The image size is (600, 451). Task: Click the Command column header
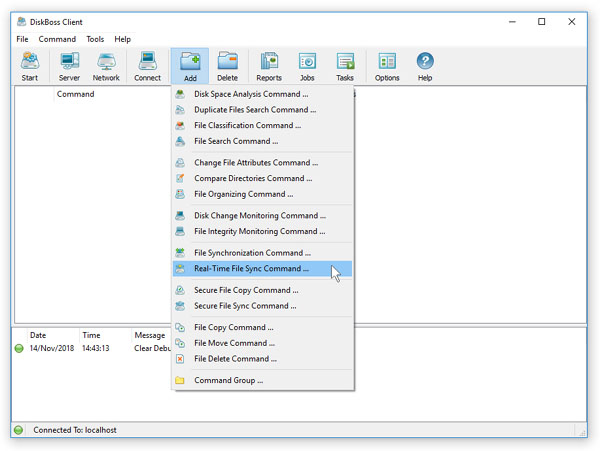point(75,94)
